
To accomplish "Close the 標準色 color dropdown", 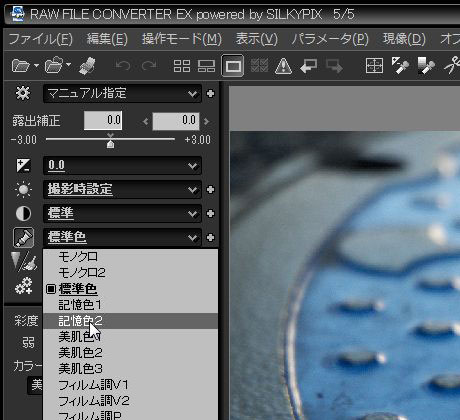I will [x=122, y=238].
